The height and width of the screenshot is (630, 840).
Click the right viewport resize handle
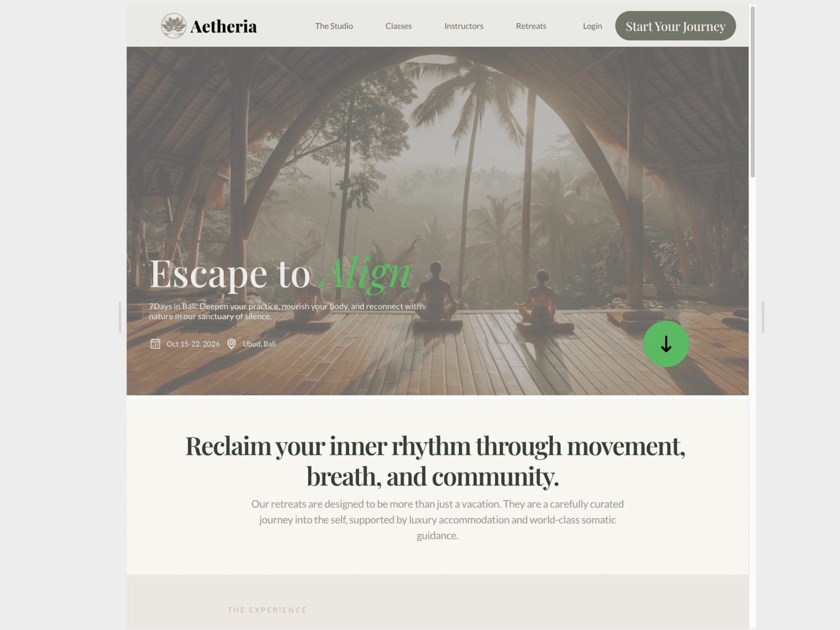pyautogui.click(x=763, y=317)
